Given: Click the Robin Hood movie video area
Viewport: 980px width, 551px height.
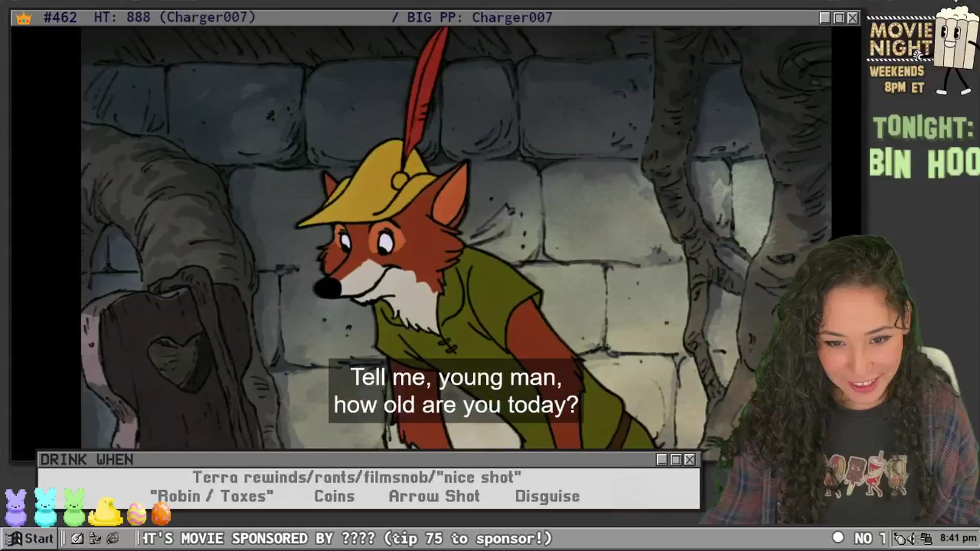Looking at the screenshot, I should (x=456, y=238).
